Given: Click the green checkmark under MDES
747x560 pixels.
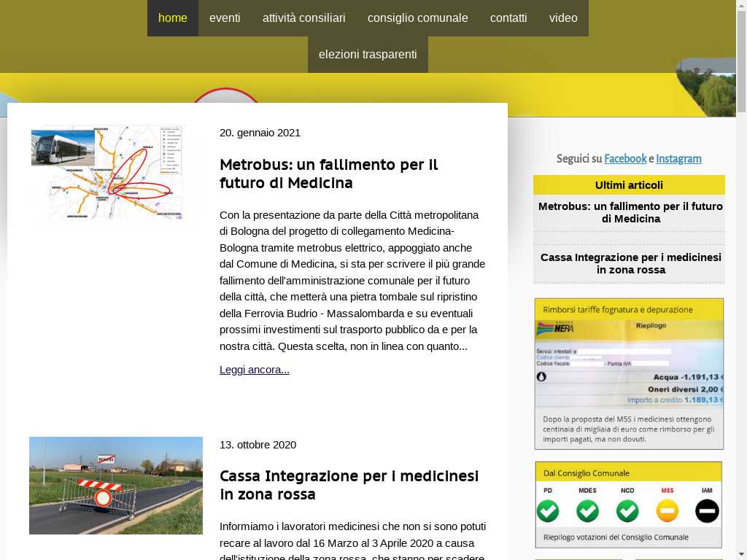Looking at the screenshot, I should tap(587, 511).
